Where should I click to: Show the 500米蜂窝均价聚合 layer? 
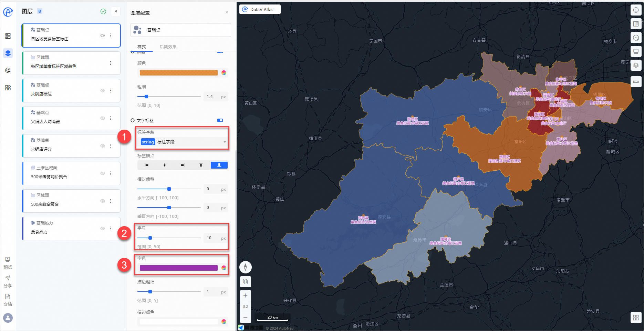point(103,173)
